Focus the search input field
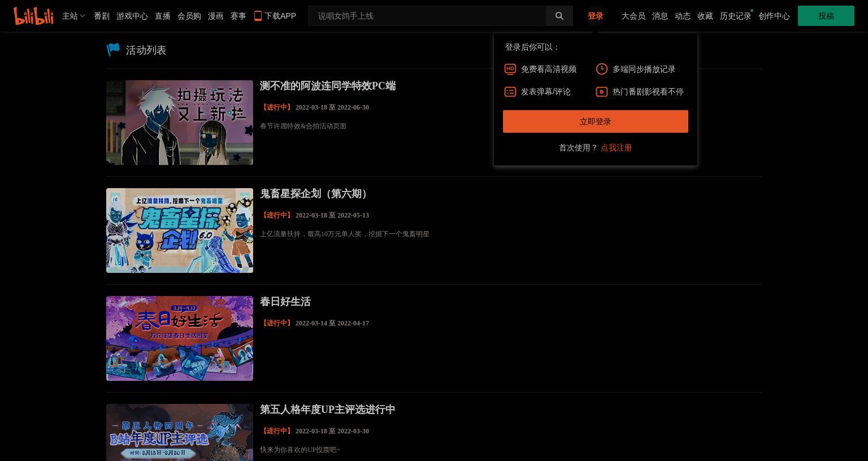Screen dimensions: 868x461 point(427,16)
